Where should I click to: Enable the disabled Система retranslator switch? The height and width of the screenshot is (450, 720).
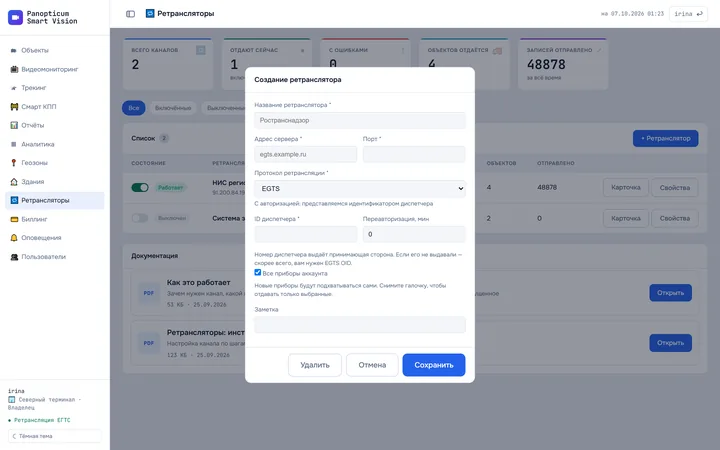[x=140, y=218]
